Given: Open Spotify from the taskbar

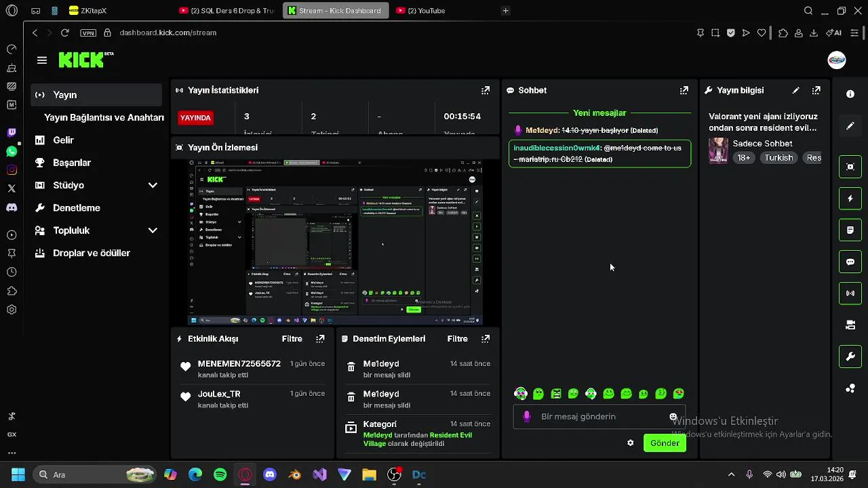Looking at the screenshot, I should pyautogui.click(x=220, y=475).
